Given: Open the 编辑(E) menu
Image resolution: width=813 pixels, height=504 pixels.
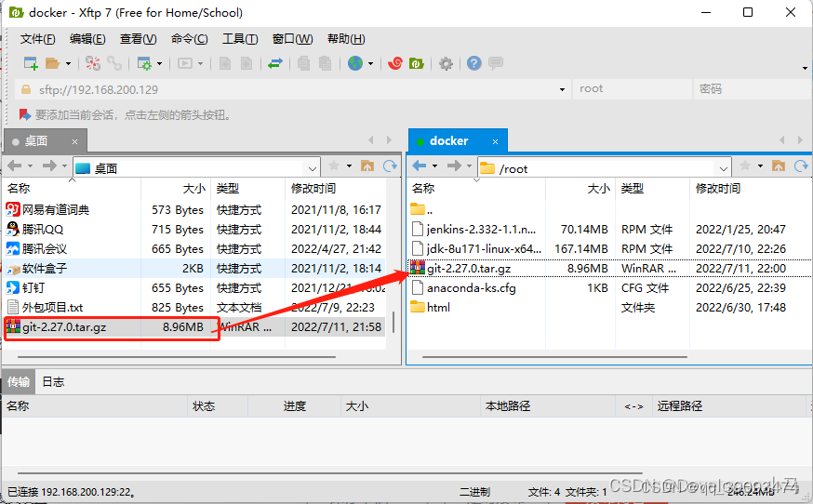Looking at the screenshot, I should coord(87,39).
